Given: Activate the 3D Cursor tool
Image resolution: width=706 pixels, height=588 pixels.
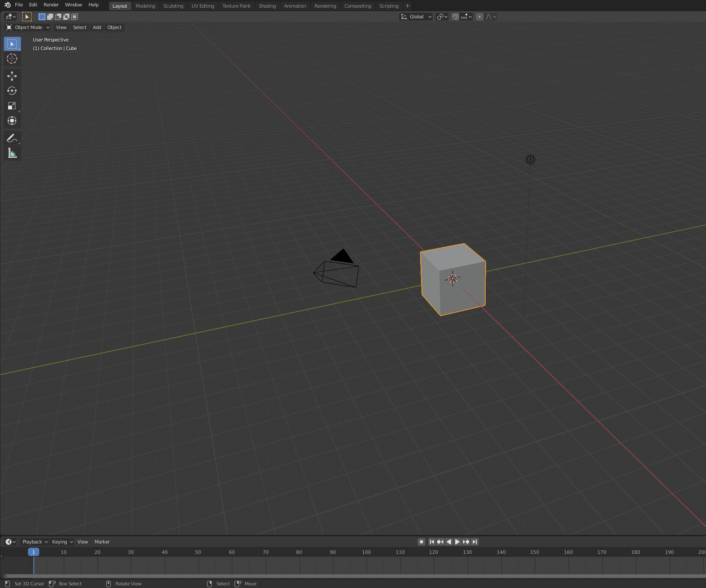Looking at the screenshot, I should point(12,59).
